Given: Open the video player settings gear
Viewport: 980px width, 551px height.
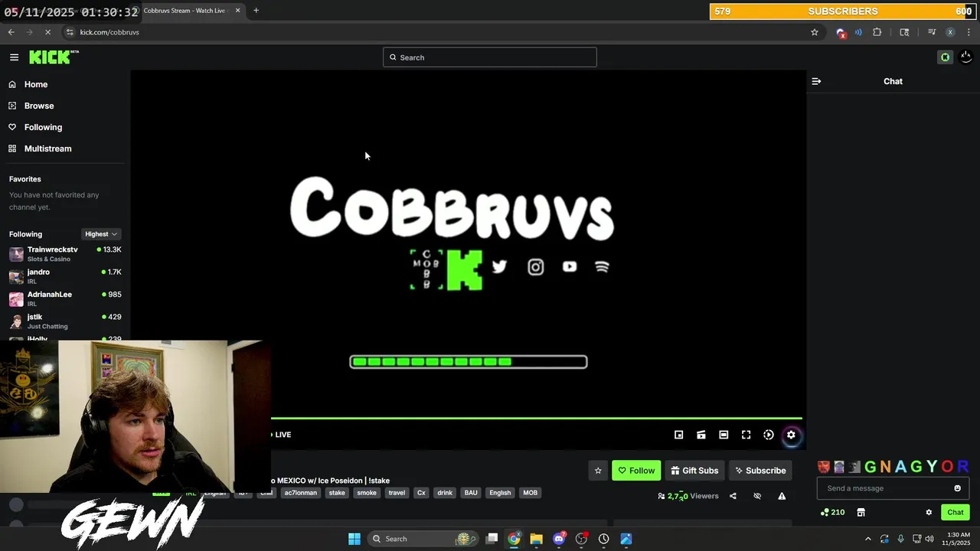Looking at the screenshot, I should (x=791, y=435).
